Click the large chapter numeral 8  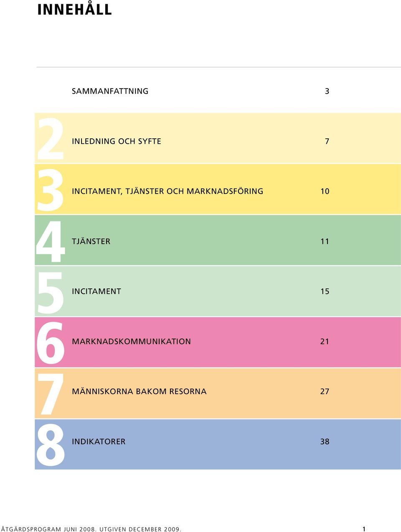click(x=50, y=445)
